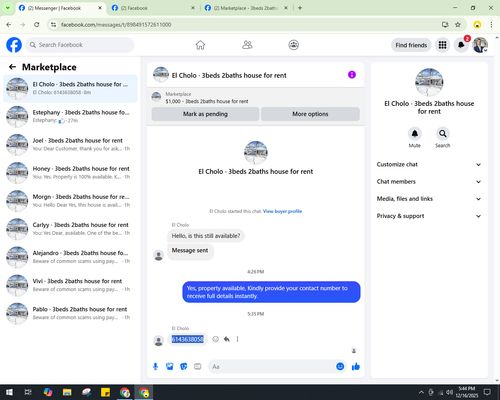This screenshot has width=500, height=400.
Task: Open Pablo conversation in the list
Action: click(x=70, y=313)
